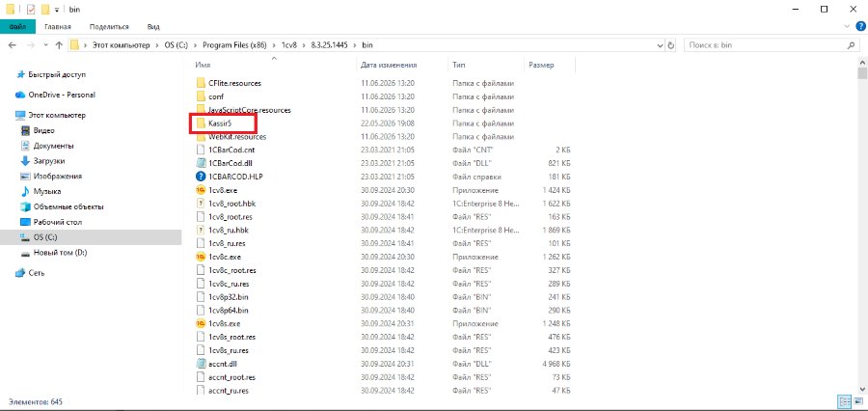
Task: Expand the ribbon with the chevron
Action: [x=847, y=26]
